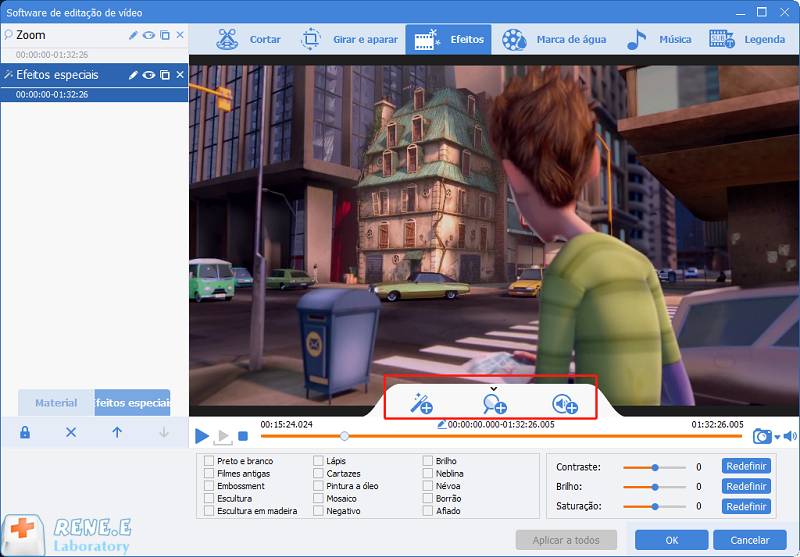The image size is (800, 557).
Task: Add audio effect with speaker icon
Action: pos(565,404)
